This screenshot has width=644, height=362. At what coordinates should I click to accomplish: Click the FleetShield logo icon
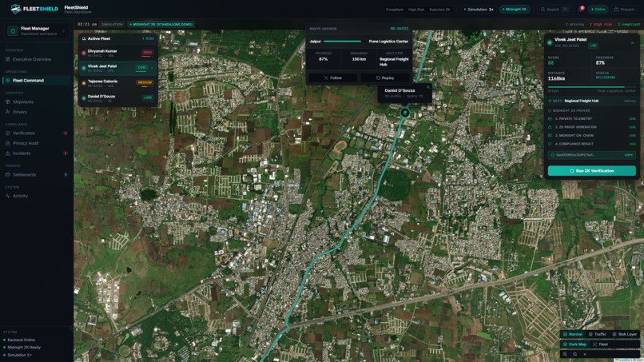[16, 9]
